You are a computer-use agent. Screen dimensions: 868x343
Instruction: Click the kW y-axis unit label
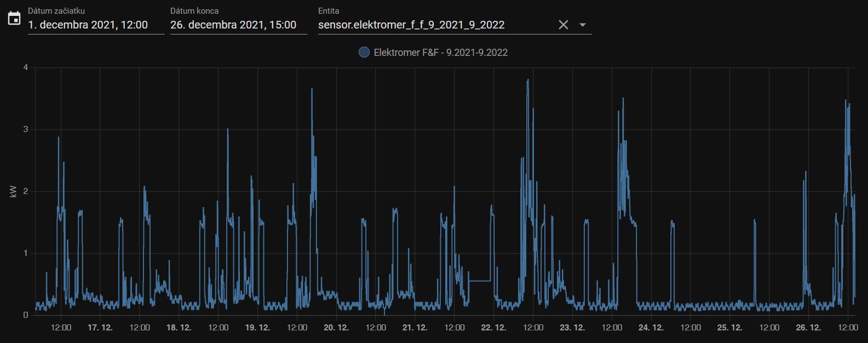pyautogui.click(x=14, y=191)
